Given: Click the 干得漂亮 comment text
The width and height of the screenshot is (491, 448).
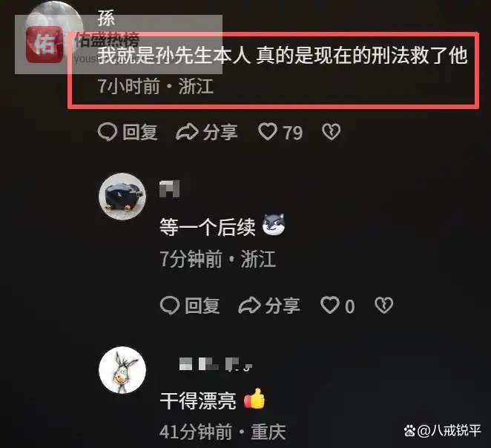Looking at the screenshot, I should 198,401.
